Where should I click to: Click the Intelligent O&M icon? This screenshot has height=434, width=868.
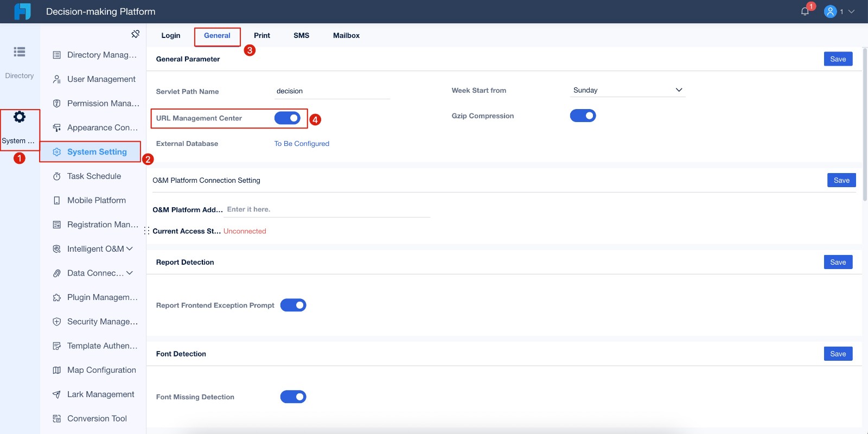pyautogui.click(x=56, y=249)
